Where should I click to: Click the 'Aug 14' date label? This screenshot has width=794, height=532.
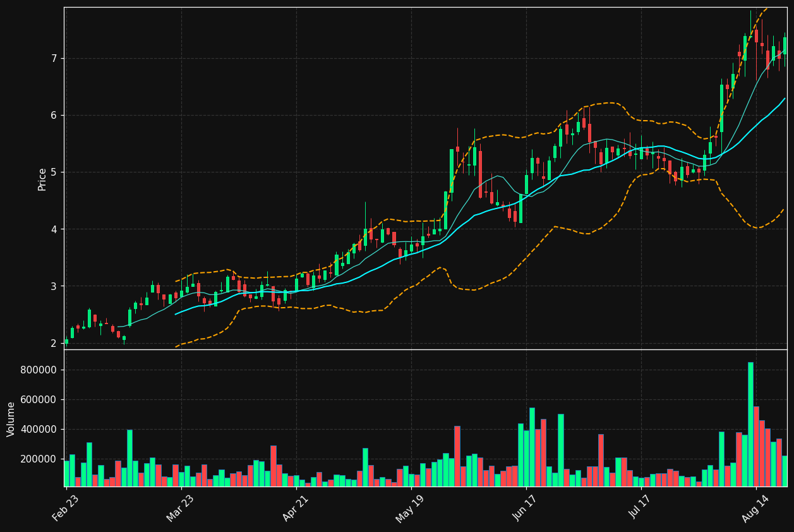pos(755,508)
